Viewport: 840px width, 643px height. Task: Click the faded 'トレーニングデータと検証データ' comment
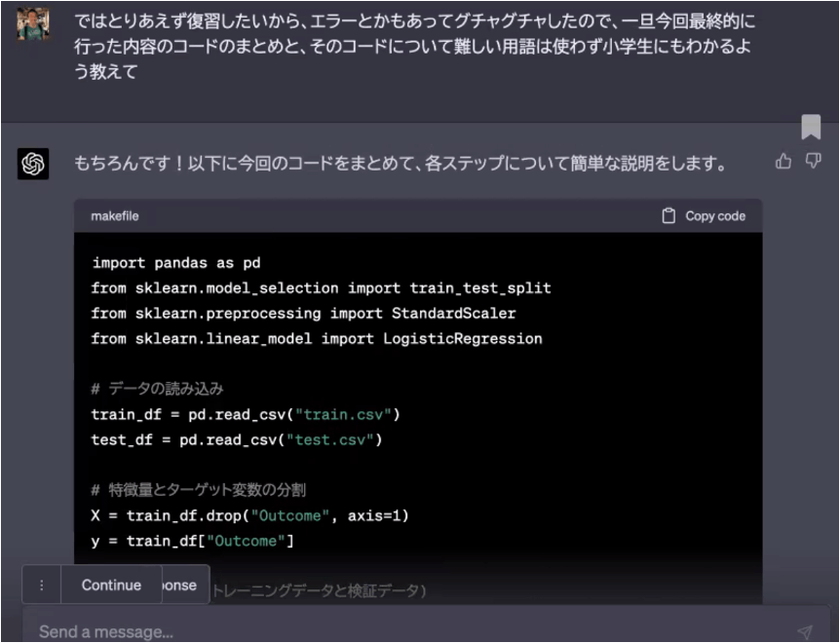click(x=320, y=590)
